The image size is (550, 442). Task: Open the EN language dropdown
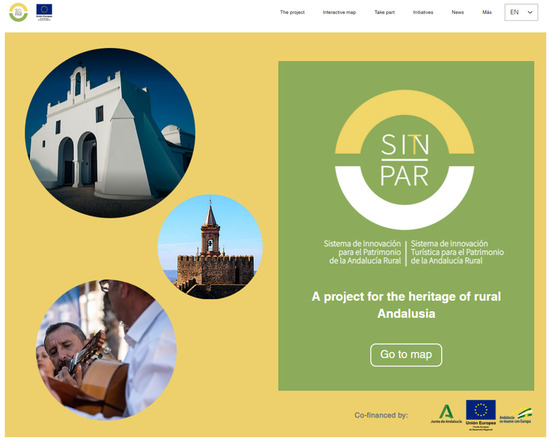click(x=521, y=12)
